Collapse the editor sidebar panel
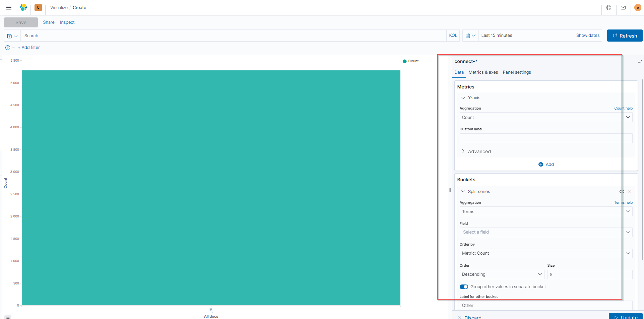644x319 pixels. click(x=640, y=61)
